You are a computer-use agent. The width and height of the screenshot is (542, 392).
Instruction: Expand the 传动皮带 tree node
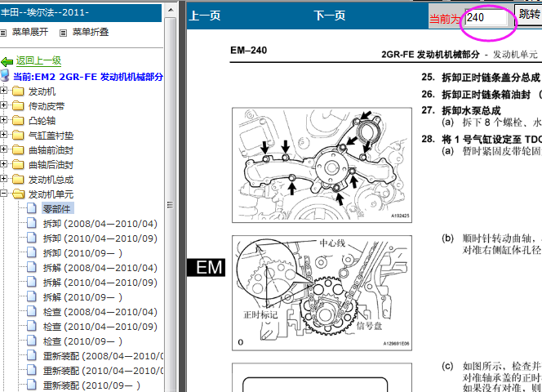point(3,105)
